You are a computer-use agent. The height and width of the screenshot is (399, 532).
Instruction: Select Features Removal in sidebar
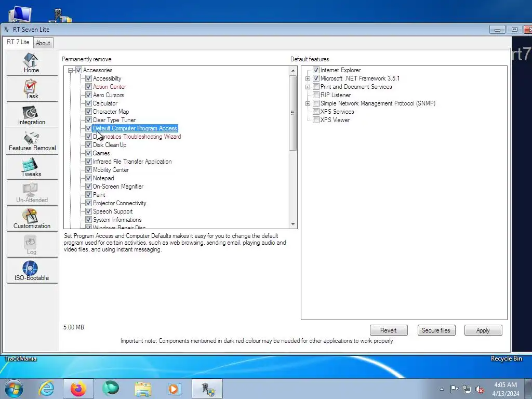click(x=32, y=141)
